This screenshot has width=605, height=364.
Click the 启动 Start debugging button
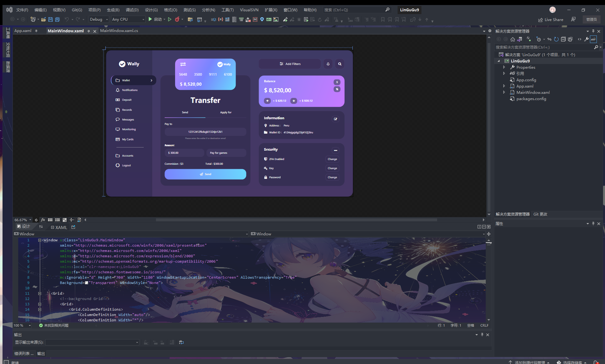coord(155,19)
